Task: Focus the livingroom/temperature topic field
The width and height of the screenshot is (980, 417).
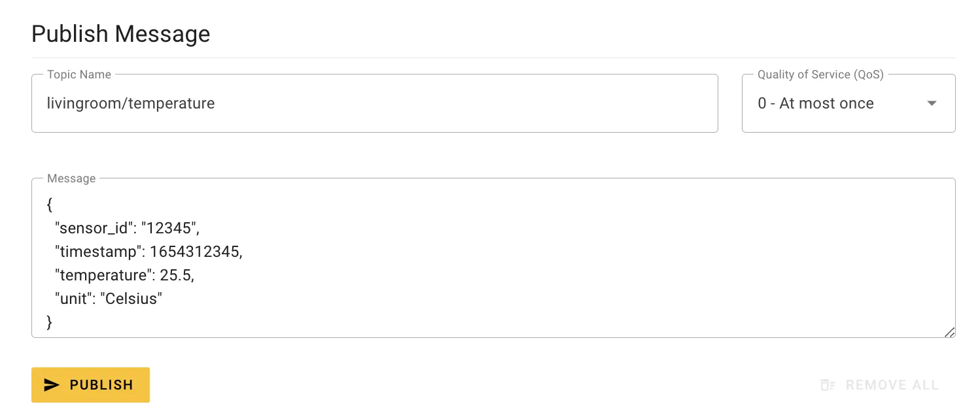Action: coord(375,103)
